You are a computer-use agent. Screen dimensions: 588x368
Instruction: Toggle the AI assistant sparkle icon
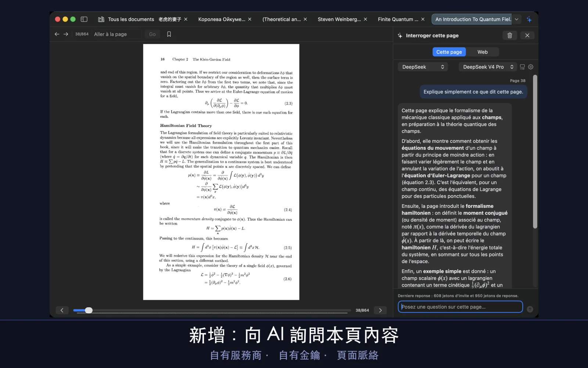coord(529,19)
